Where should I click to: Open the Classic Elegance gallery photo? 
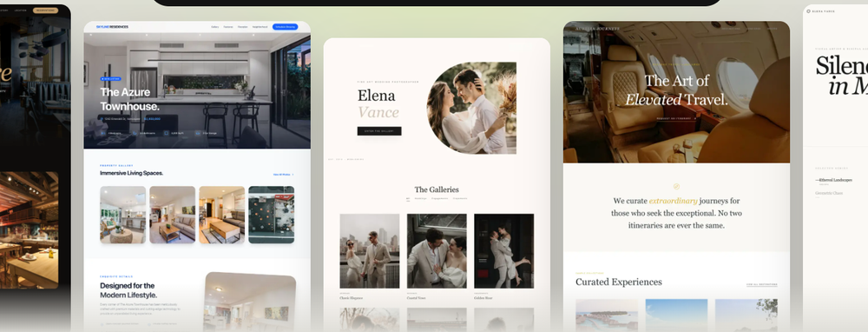(369, 251)
